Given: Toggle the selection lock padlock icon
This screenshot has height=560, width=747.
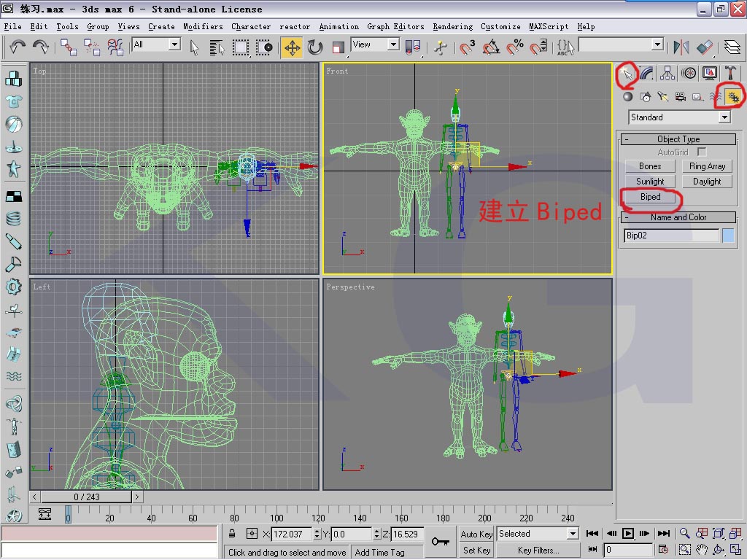Looking at the screenshot, I should 232,534.
